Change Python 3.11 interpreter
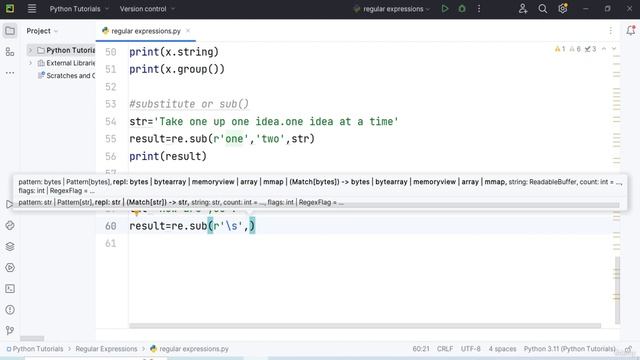 569,349
